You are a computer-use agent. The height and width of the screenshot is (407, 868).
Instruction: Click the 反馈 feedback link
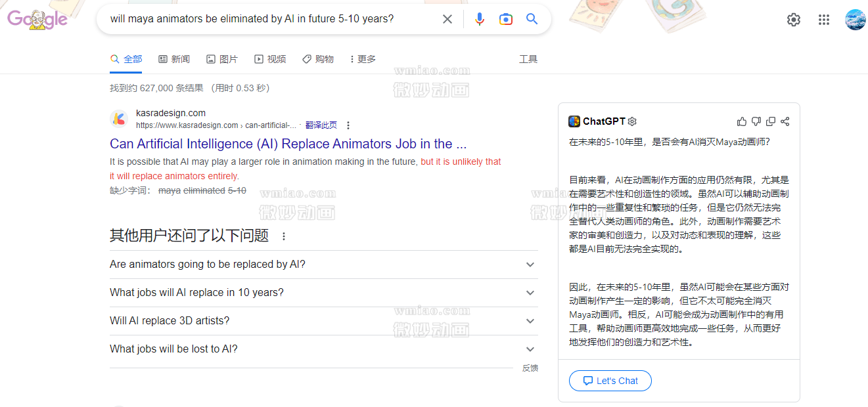pos(530,368)
